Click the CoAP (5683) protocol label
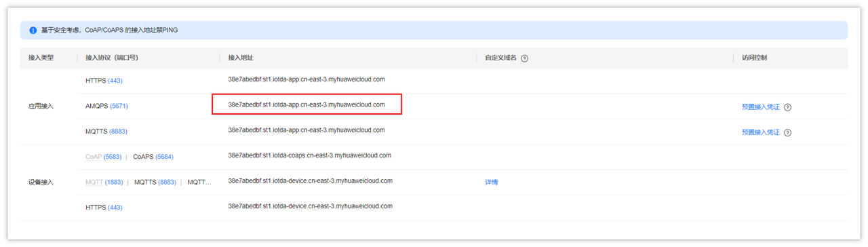 103,157
